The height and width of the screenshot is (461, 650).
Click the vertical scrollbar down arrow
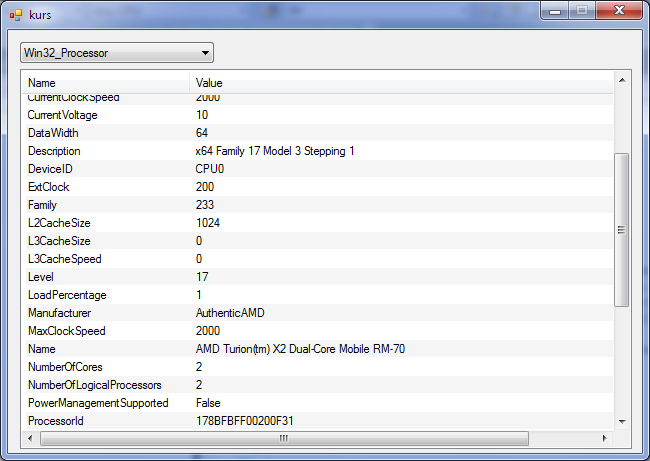[622, 422]
